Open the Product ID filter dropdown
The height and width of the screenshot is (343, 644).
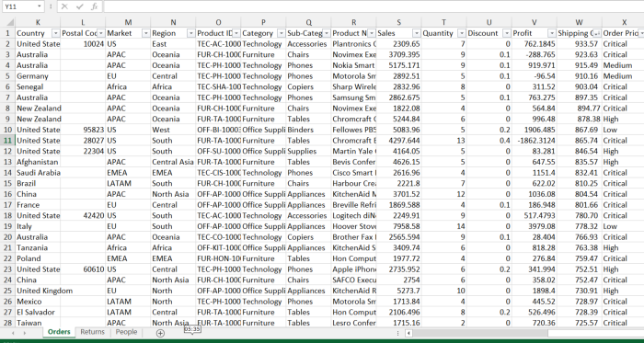(236, 33)
